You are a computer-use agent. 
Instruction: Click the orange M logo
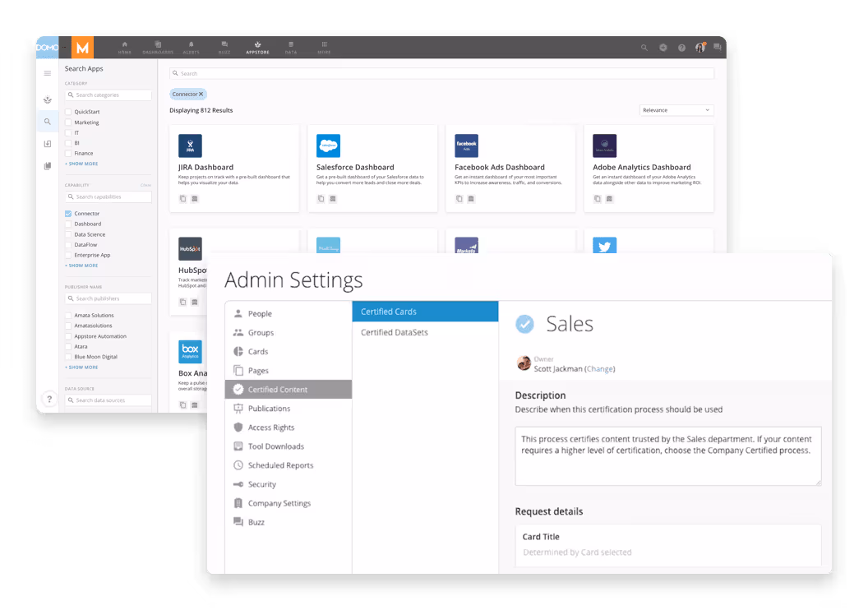(82, 48)
